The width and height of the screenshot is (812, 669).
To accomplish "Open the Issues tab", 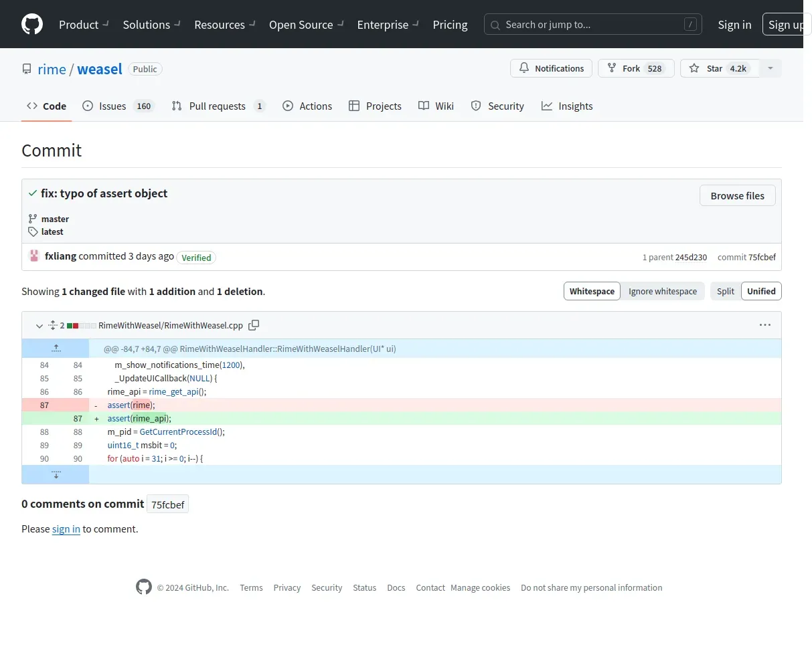I will point(118,106).
